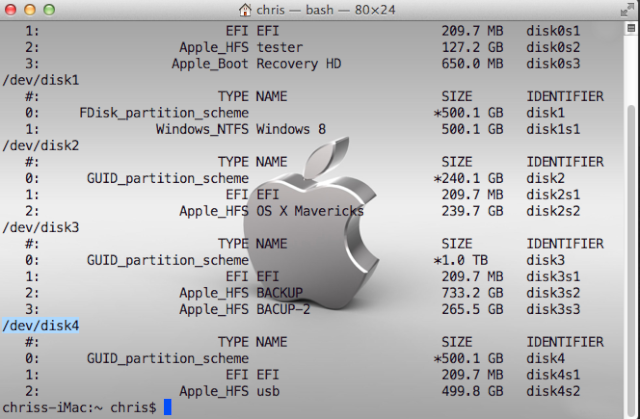Click 'FDisk_partition_scheme' text

pos(164,113)
